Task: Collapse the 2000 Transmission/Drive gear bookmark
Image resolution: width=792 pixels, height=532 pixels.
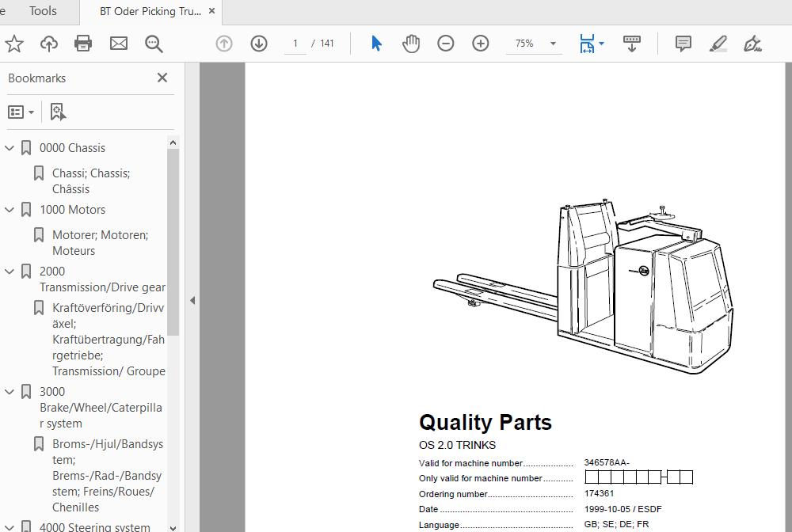Action: [x=9, y=271]
